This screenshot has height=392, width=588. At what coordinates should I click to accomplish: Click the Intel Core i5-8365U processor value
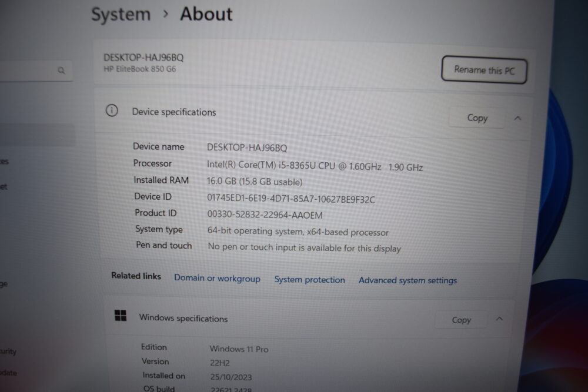coord(315,166)
